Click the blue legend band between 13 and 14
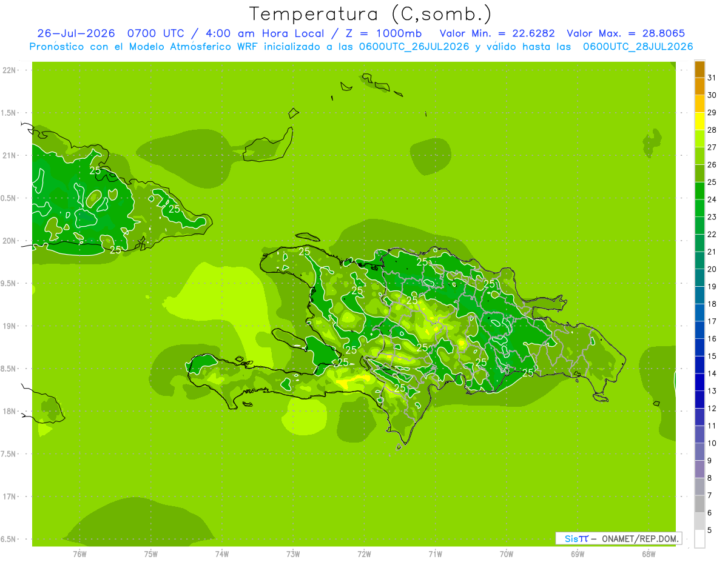This screenshot has width=728, height=562. (x=700, y=382)
